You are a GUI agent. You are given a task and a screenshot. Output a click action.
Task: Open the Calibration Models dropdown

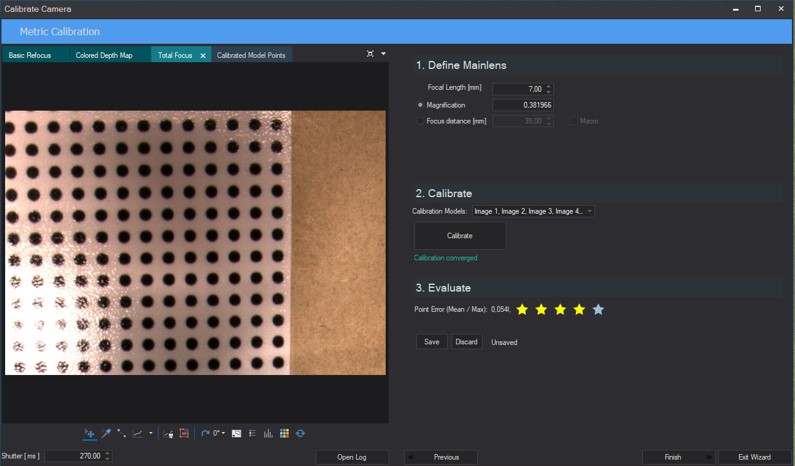coord(533,211)
